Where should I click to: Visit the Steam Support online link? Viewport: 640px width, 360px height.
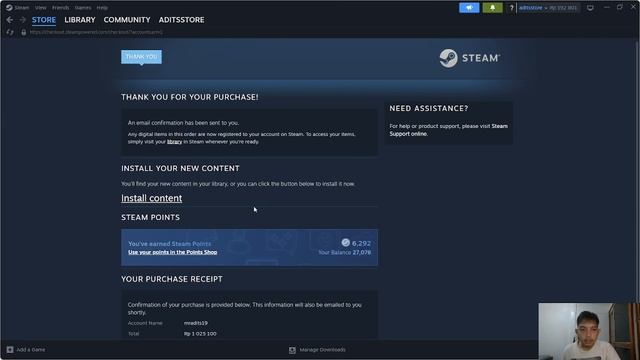[x=449, y=130]
